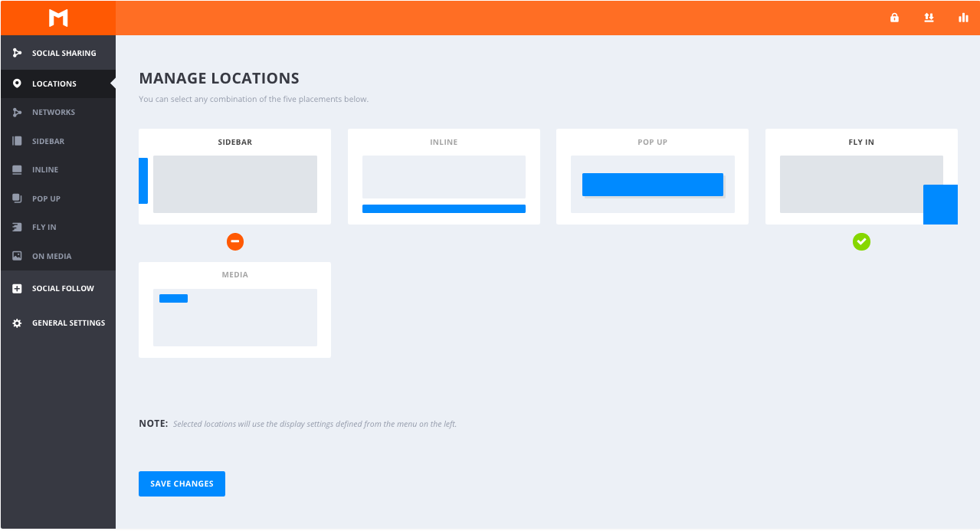Screen dimensions: 980x531
Task: Click the Social Sharing share icon
Action: tap(17, 54)
